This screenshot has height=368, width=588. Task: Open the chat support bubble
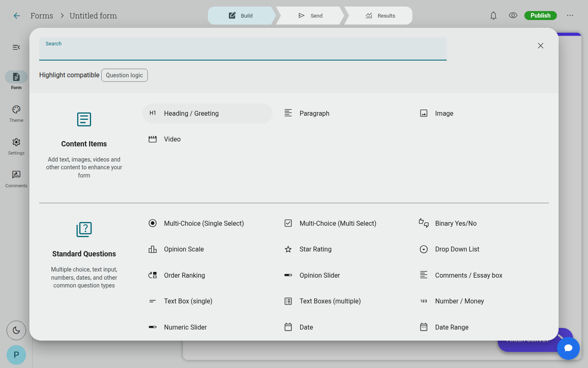tap(568, 348)
